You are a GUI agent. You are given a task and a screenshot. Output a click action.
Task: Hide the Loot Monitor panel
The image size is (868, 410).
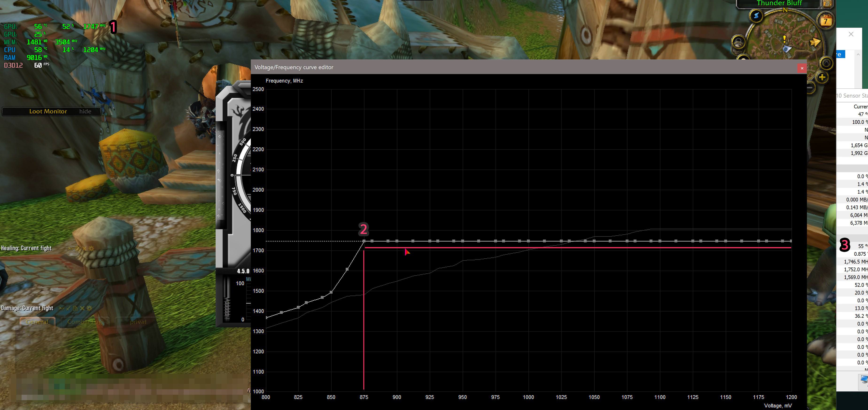click(x=85, y=111)
